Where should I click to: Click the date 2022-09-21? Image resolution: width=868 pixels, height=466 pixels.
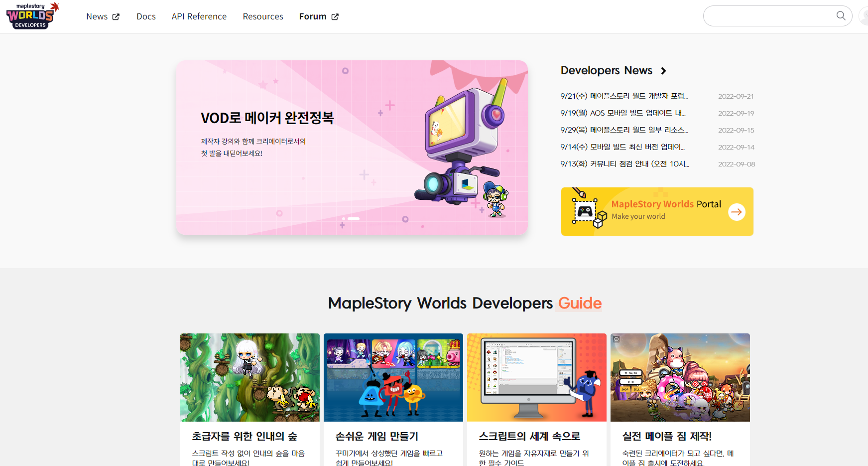(x=736, y=96)
